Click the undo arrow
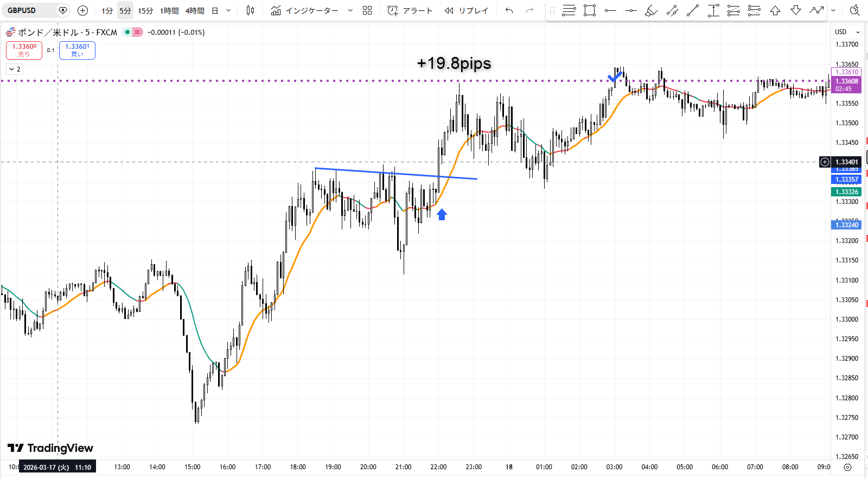The height and width of the screenshot is (479, 868). pos(509,10)
